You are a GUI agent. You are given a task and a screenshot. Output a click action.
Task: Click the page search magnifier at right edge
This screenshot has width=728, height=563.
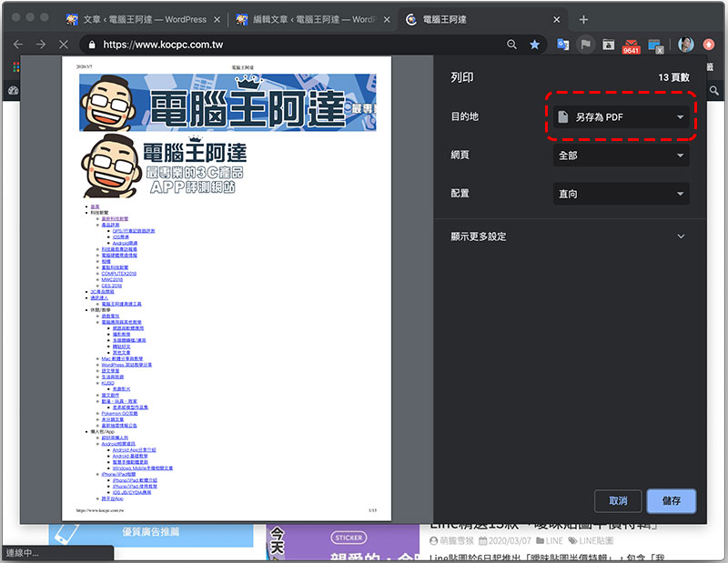(714, 90)
